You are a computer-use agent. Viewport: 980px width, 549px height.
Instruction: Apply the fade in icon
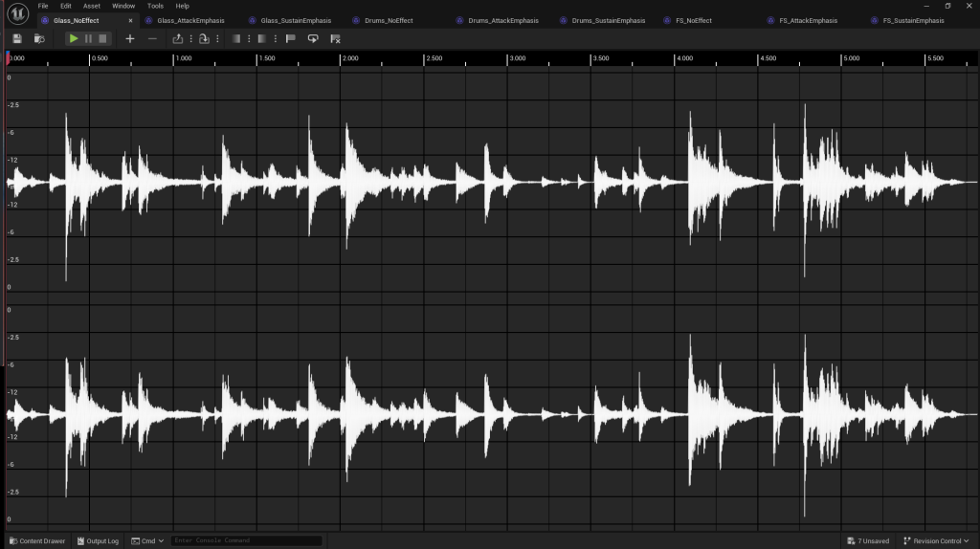(x=236, y=38)
